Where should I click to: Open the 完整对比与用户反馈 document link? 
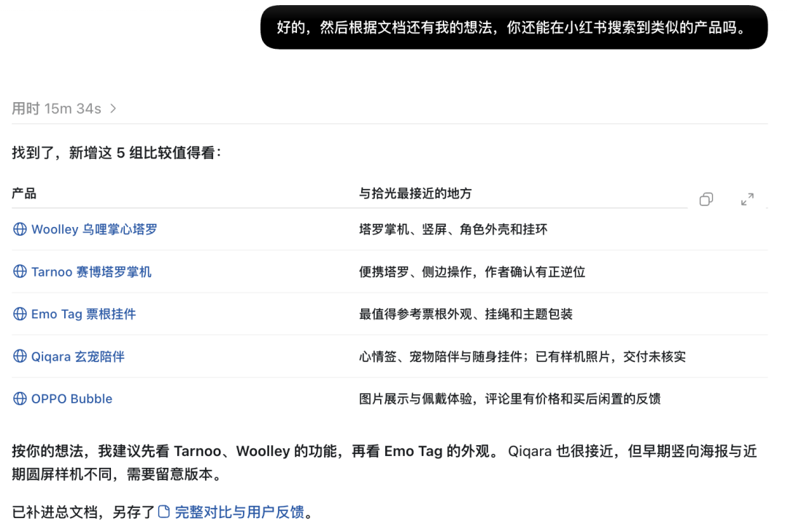239,512
